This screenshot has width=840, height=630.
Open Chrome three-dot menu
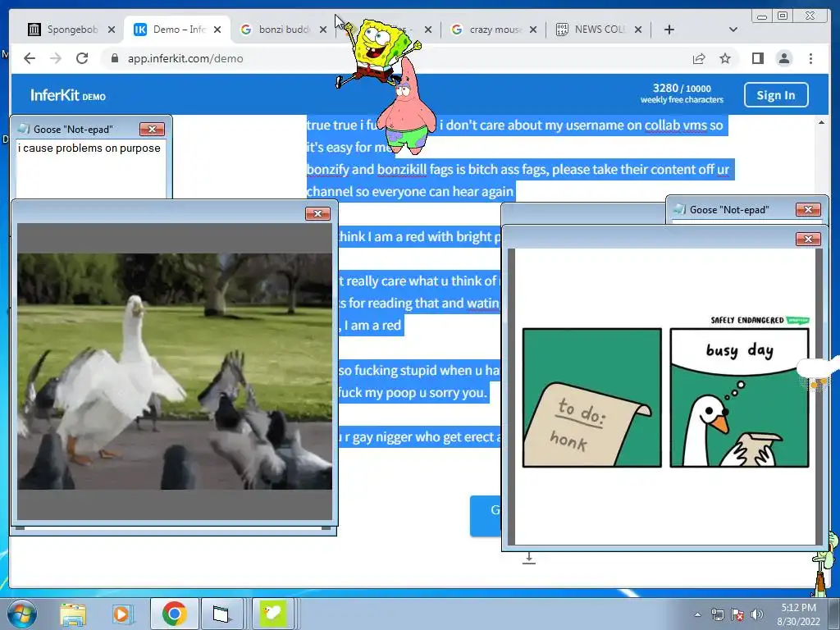coord(811,58)
